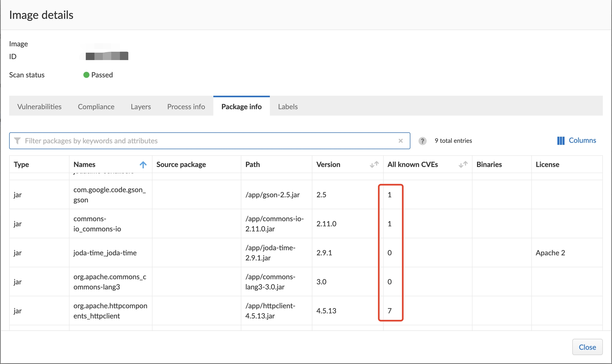Switch to the Layers tab
This screenshot has height=364, width=612.
tap(141, 107)
